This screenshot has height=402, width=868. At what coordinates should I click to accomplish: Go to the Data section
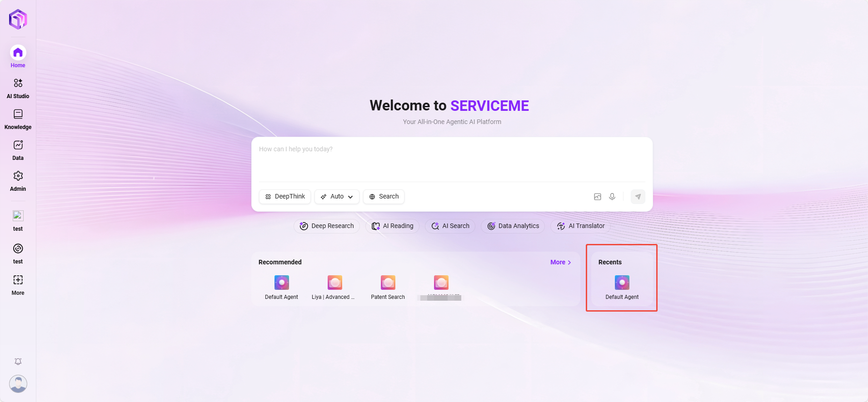[18, 150]
